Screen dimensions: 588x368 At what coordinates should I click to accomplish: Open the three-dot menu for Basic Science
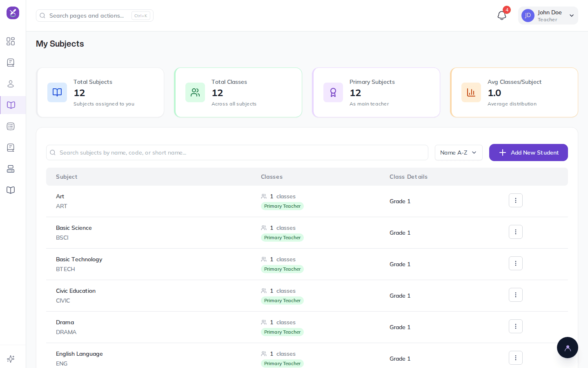click(x=516, y=232)
